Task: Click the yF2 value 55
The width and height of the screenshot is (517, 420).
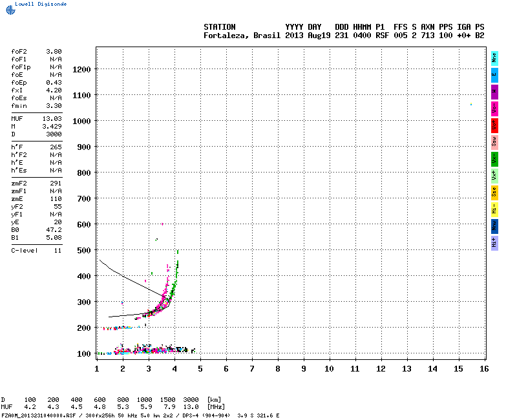Action: tap(58, 207)
